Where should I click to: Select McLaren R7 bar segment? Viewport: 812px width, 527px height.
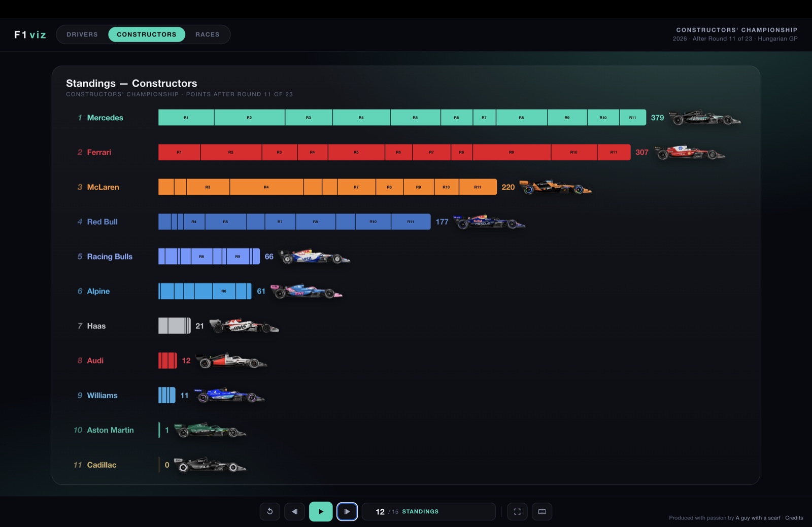click(356, 187)
